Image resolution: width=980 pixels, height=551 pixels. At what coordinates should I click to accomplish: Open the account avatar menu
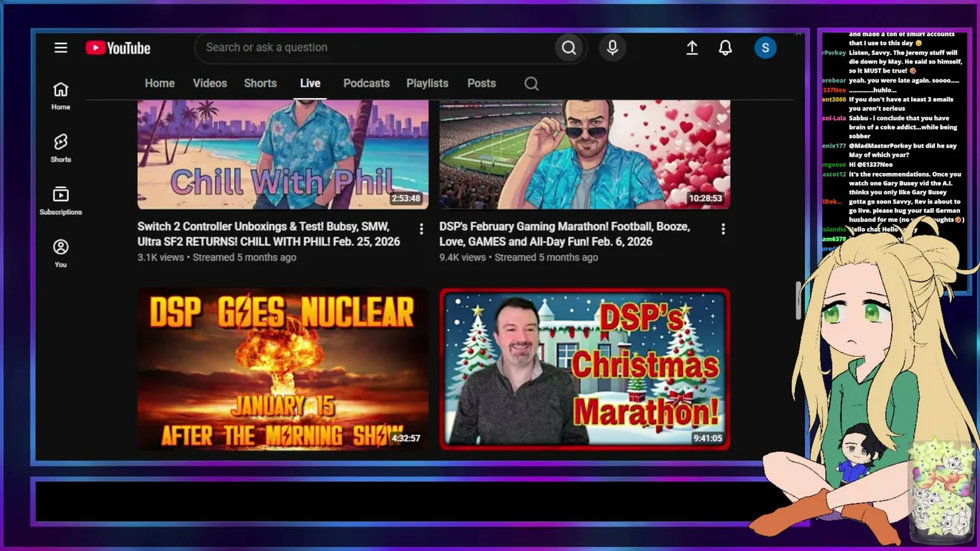click(765, 47)
